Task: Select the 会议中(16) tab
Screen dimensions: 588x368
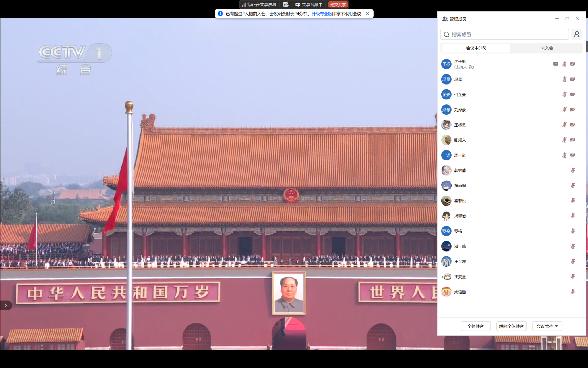Action: click(476, 48)
